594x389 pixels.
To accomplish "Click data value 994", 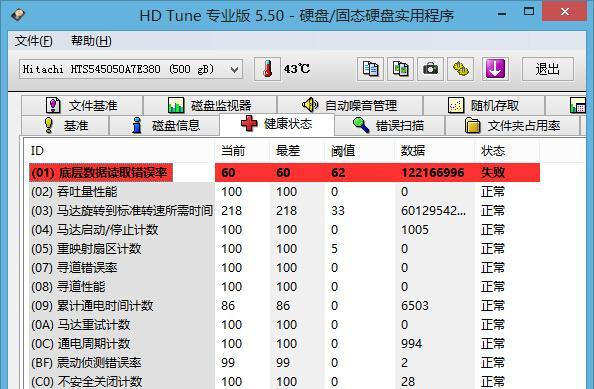I will pos(411,344).
